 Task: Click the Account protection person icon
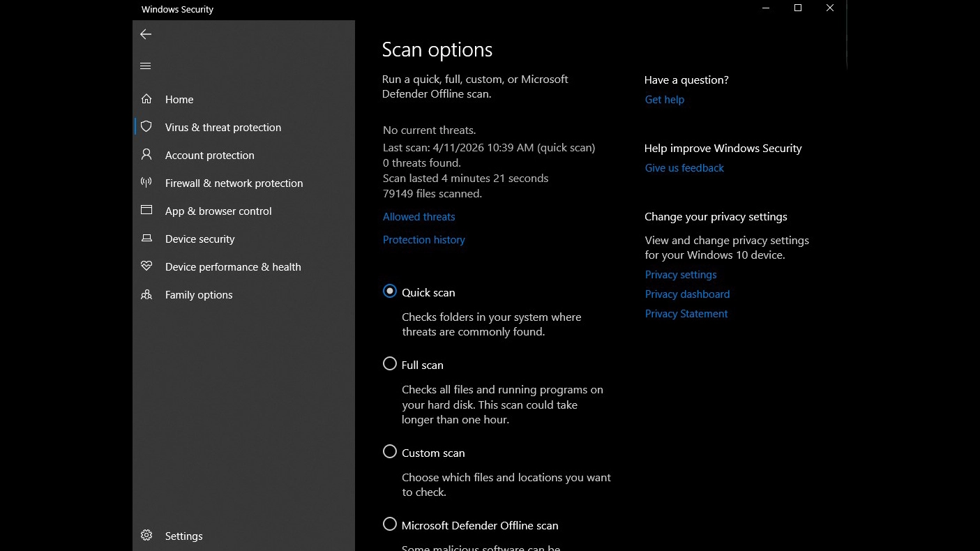146,155
